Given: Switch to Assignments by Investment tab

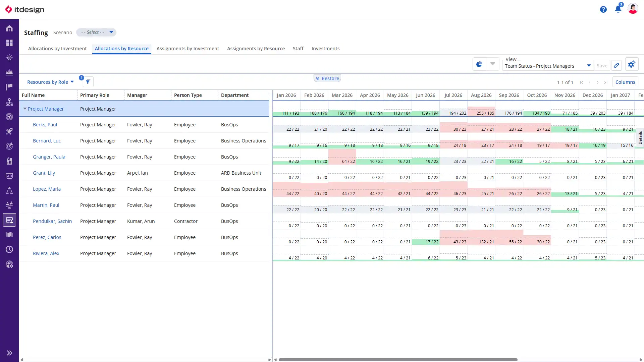Looking at the screenshot, I should (188, 49).
